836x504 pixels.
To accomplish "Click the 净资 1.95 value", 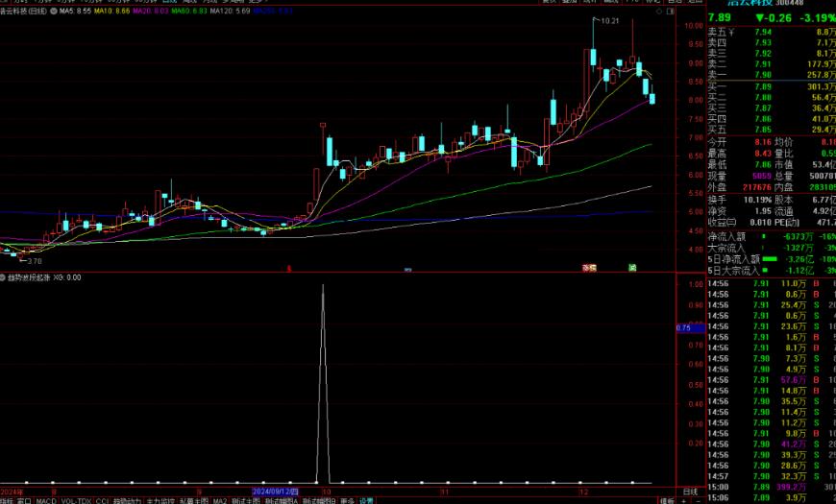I will (x=763, y=211).
